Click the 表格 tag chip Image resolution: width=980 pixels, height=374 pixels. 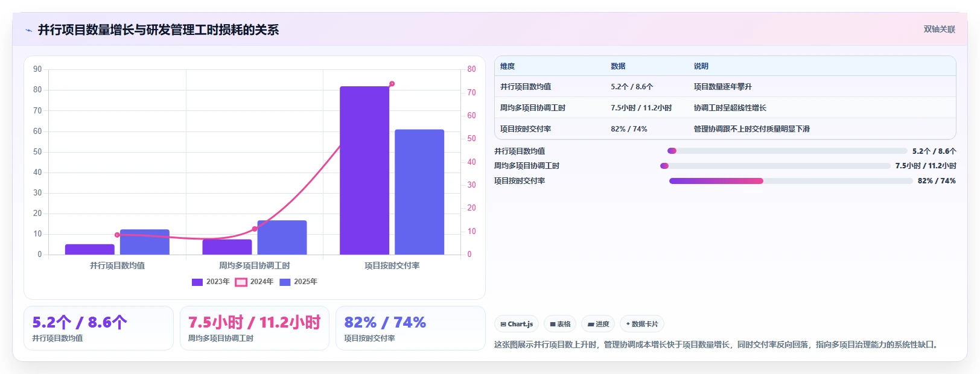tap(560, 324)
